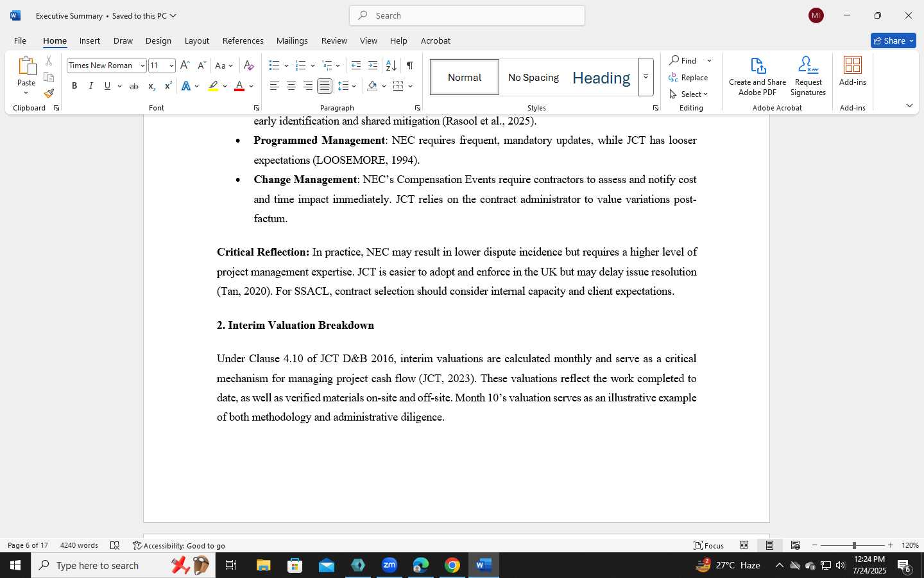Image resolution: width=924 pixels, height=578 pixels.
Task: Increase paragraph indent
Action: (373, 66)
